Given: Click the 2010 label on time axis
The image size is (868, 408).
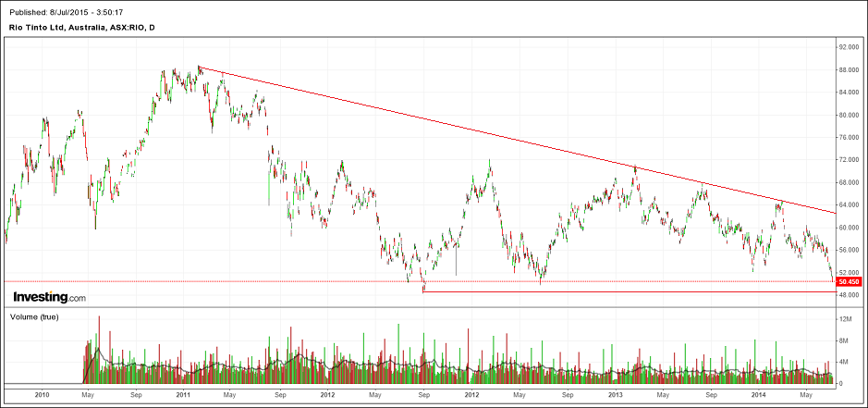Looking at the screenshot, I should [x=42, y=394].
